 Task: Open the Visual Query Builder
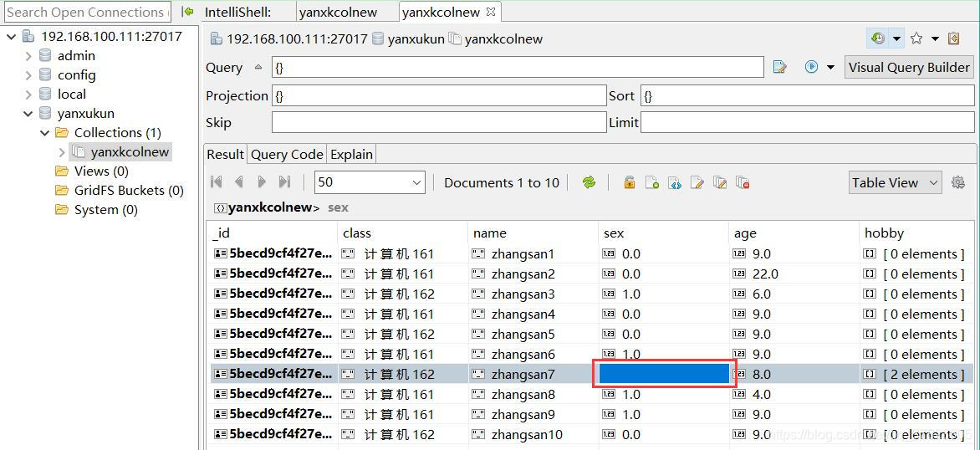pyautogui.click(x=909, y=68)
